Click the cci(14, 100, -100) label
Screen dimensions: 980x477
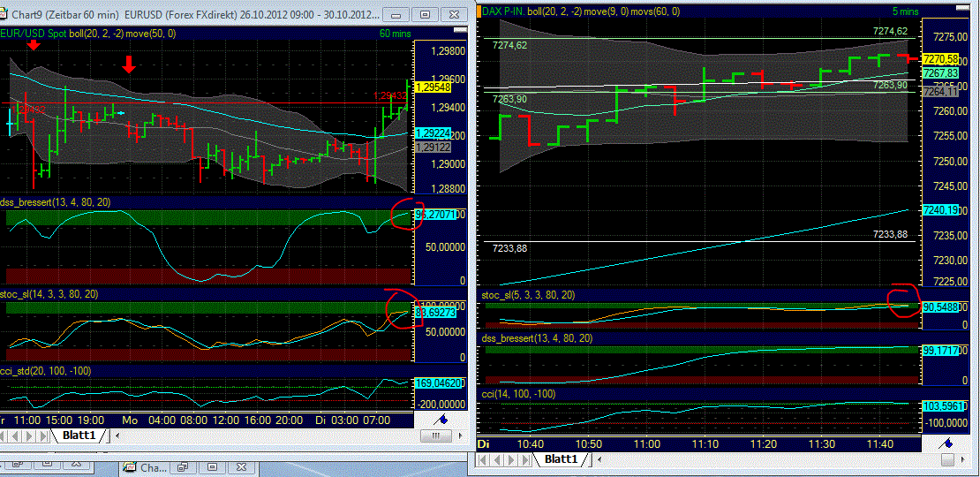(x=518, y=395)
